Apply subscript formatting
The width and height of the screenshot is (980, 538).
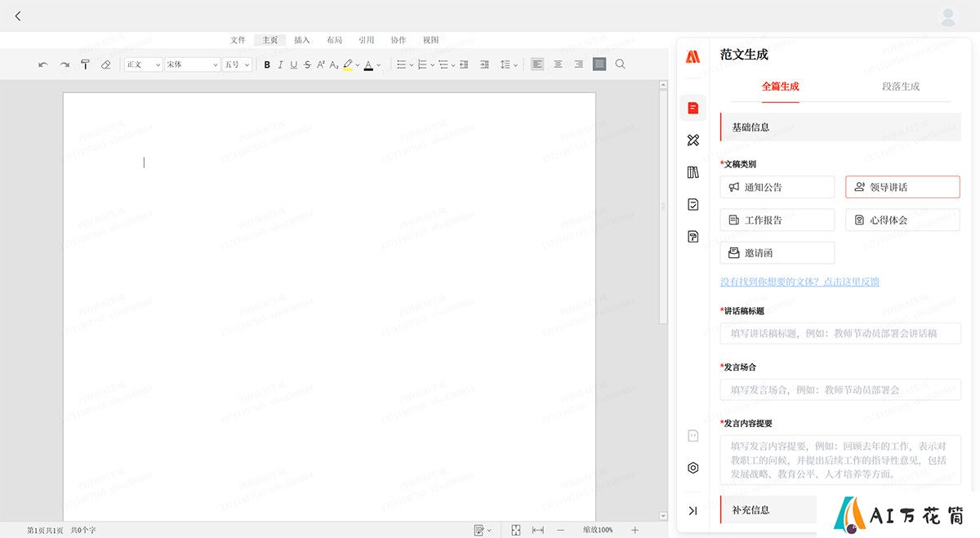point(334,64)
